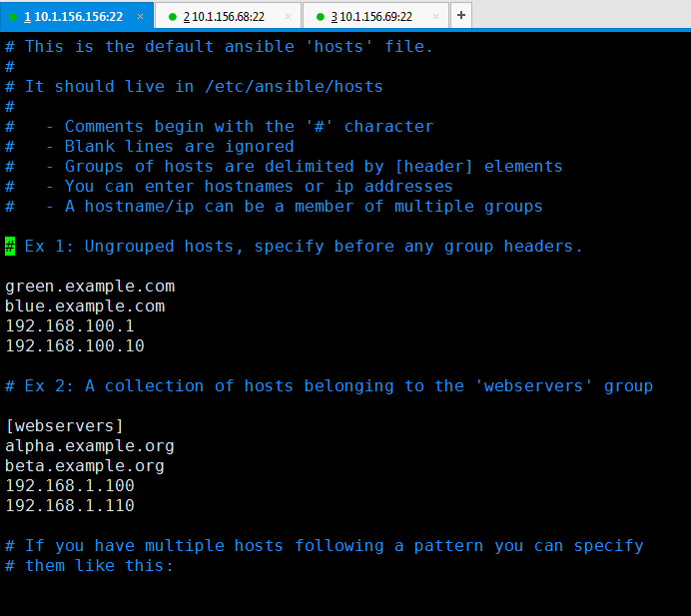
Task: Click the path '/etc/ansible/hosts' in the comment
Action: [x=294, y=87]
